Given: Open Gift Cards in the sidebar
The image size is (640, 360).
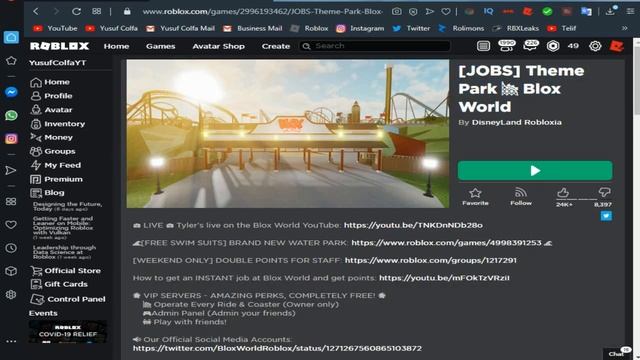Looking at the screenshot, I should pos(59,284).
